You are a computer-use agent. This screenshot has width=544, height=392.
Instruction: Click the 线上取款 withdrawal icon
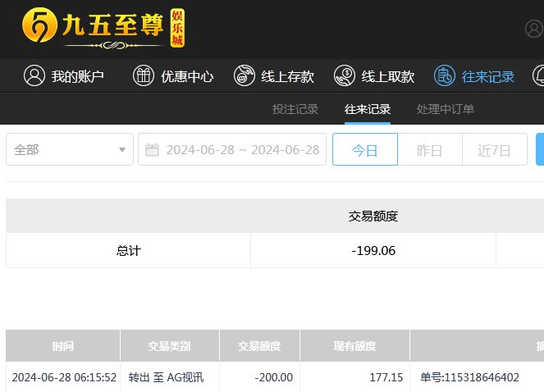pos(345,75)
